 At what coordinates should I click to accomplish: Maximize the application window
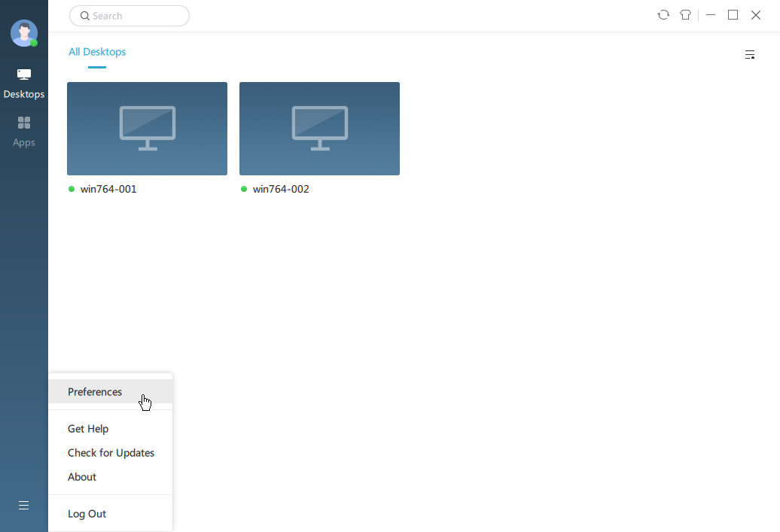[x=733, y=15]
